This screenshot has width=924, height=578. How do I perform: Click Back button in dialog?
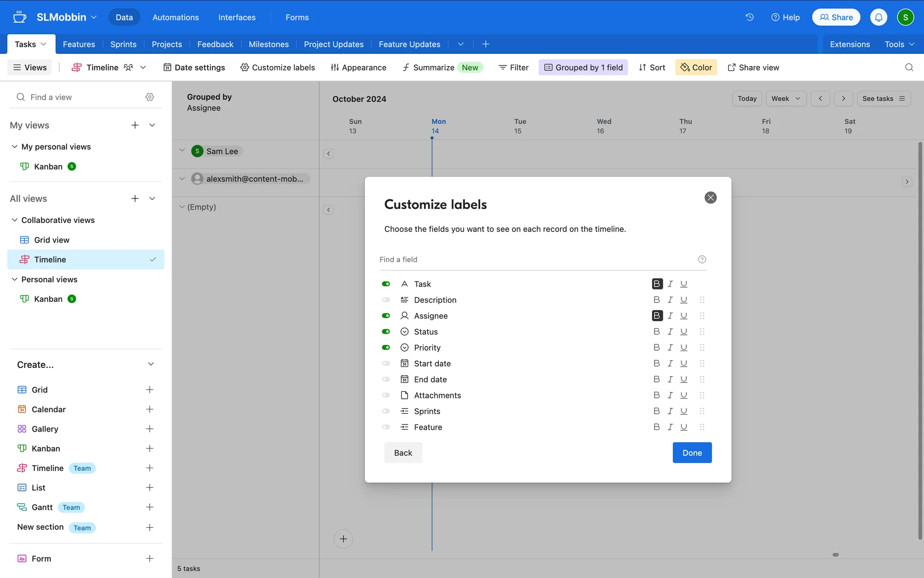click(x=403, y=453)
